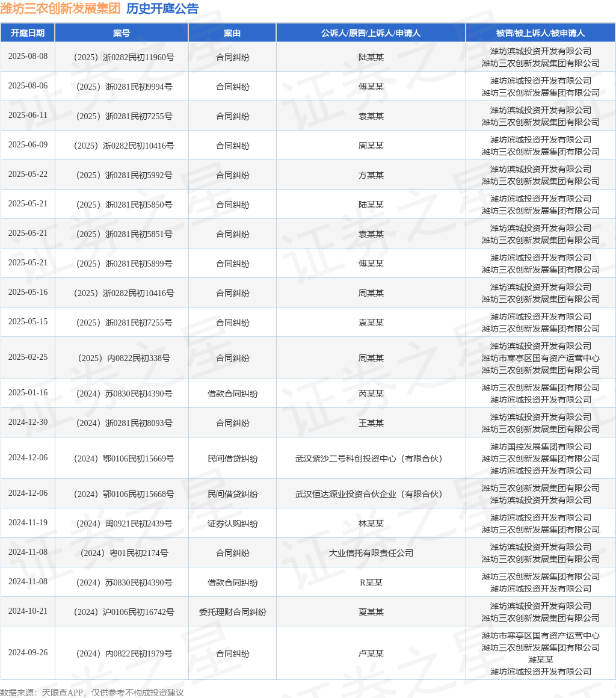
Task: Click the date 2024-12-30
Action: click(28, 422)
